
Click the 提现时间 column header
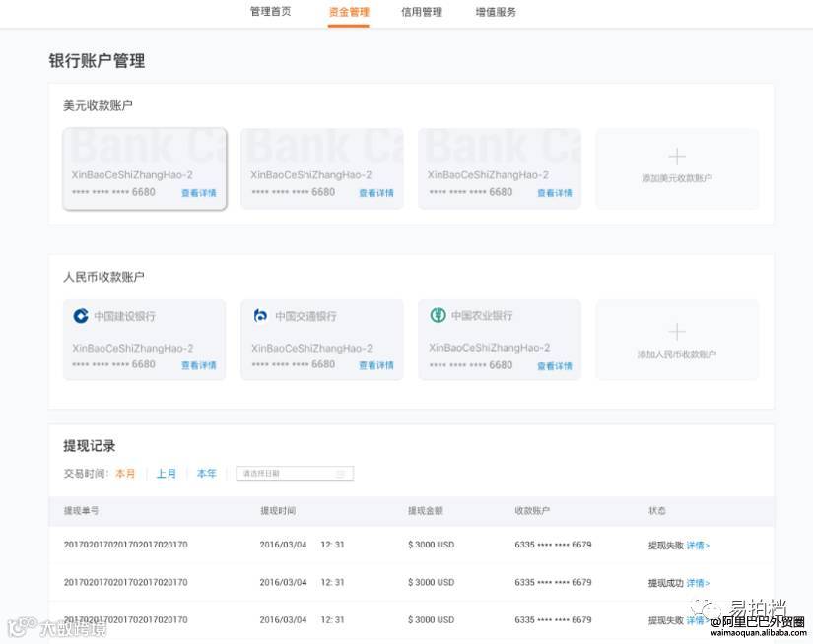tap(278, 511)
